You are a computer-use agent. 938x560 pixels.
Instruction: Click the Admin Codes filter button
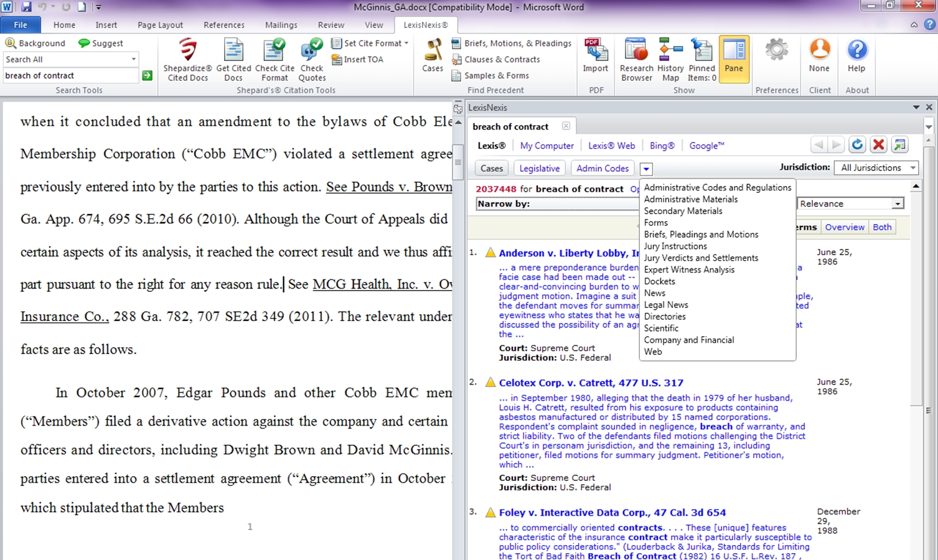[602, 168]
